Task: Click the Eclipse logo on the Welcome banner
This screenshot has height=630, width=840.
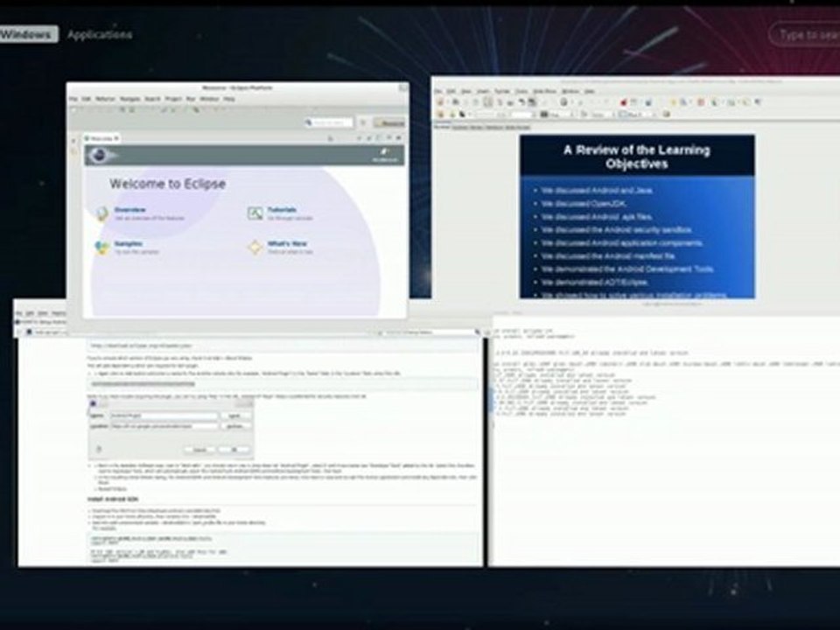Action: point(101,156)
